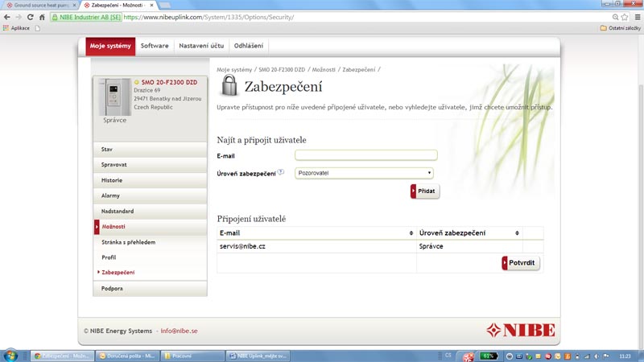Screen dimensions: 644x362
Task: Click battery 61% tray indicator
Action: pyautogui.click(x=489, y=356)
